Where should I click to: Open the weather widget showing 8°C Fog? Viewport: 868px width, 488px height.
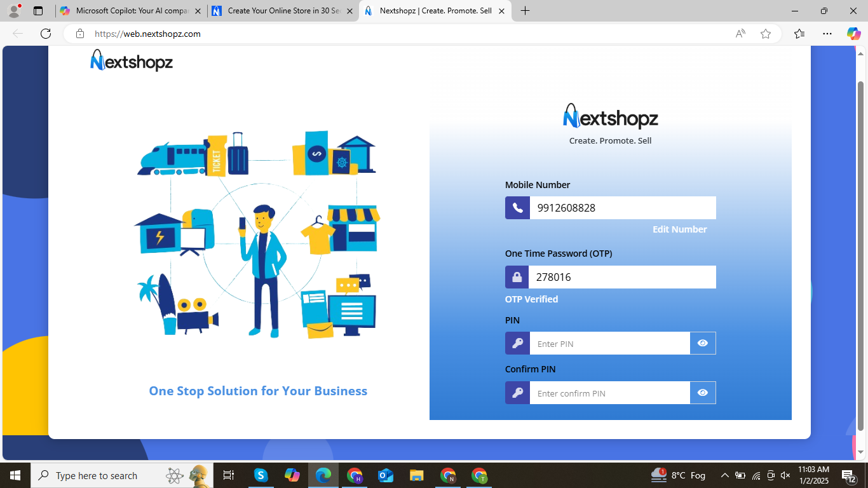click(x=679, y=475)
